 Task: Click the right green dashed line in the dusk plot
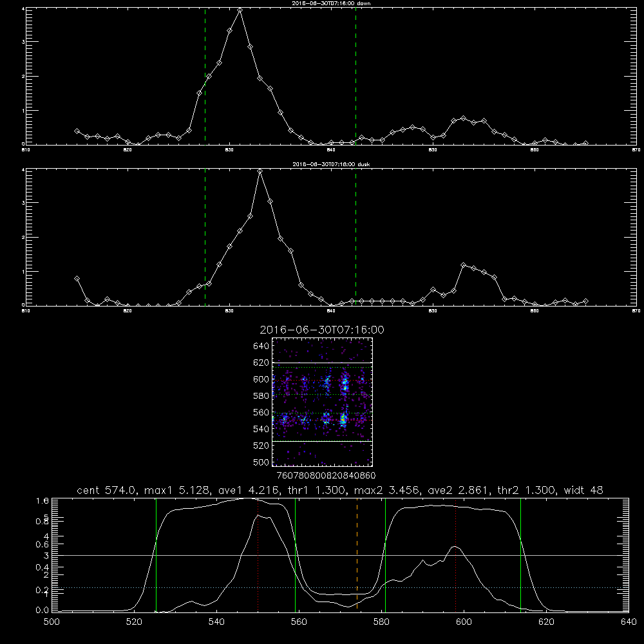coord(355,237)
